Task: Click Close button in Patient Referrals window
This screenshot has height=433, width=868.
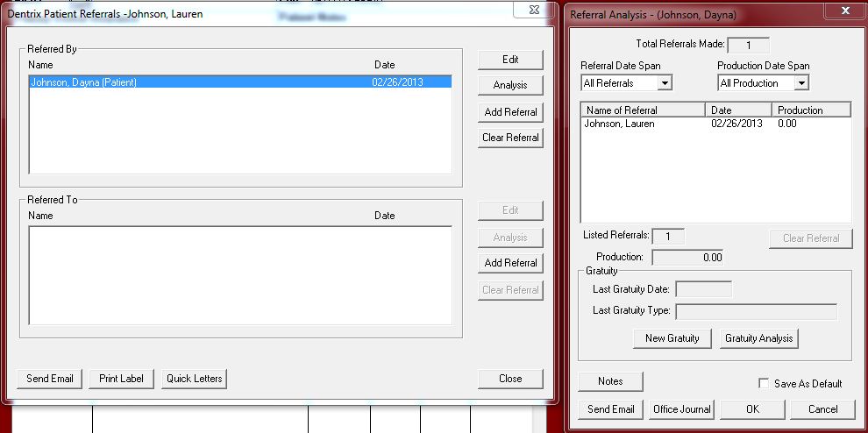Action: point(510,379)
